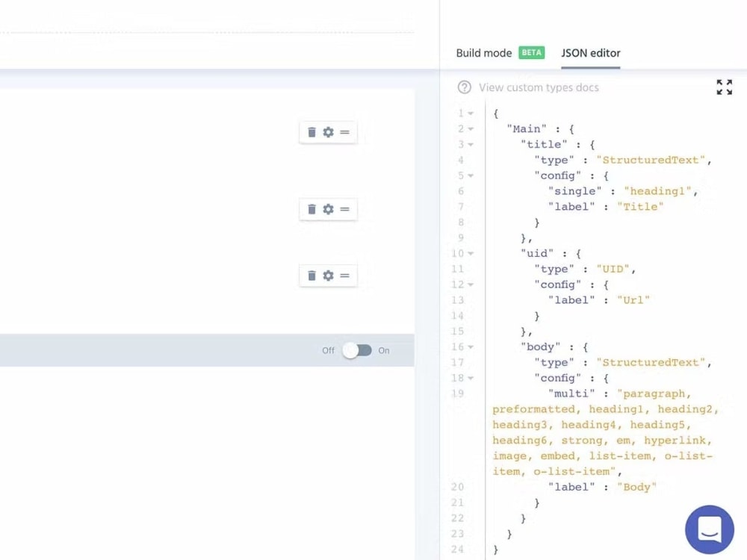The height and width of the screenshot is (560, 747).
Task: Open gear settings on the third field
Action: click(x=328, y=275)
